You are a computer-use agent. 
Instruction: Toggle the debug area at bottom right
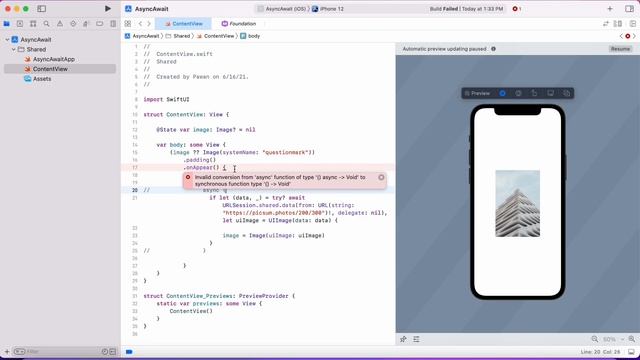click(631, 352)
